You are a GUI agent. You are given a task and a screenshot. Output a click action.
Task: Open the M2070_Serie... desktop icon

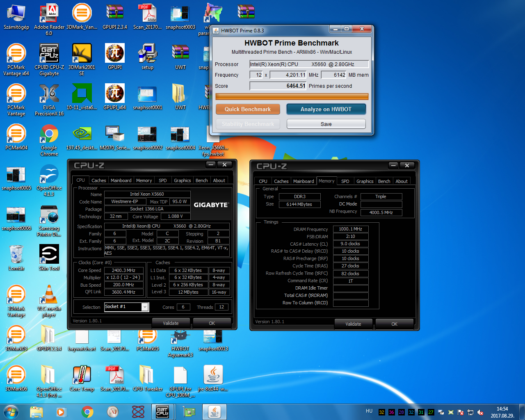coord(115,137)
